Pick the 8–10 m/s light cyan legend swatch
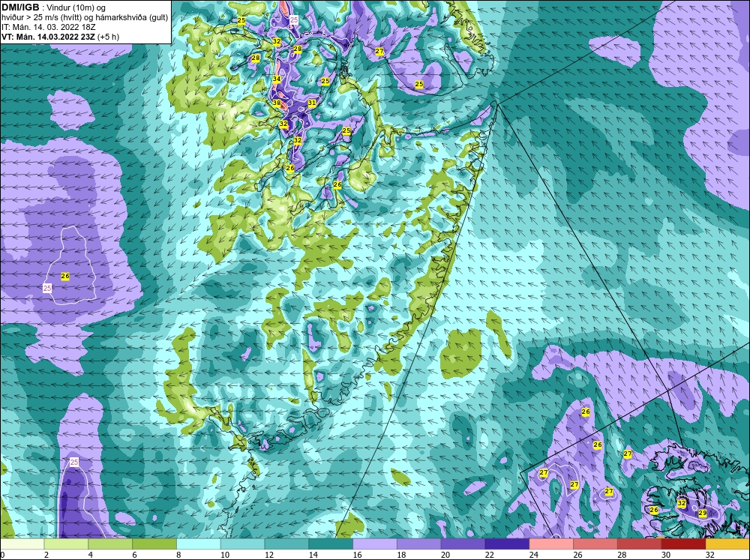750x560 pixels. point(199,544)
